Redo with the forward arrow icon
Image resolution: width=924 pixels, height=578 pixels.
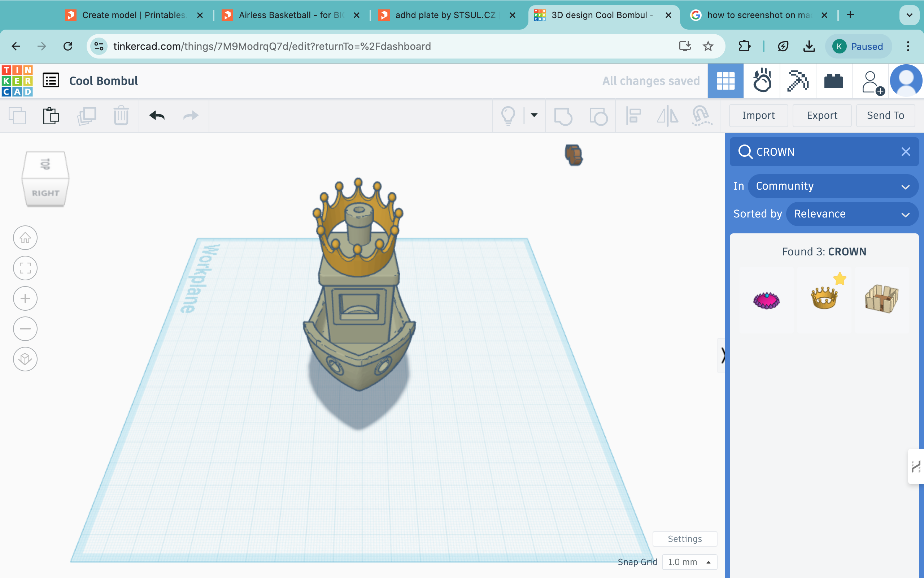tap(191, 116)
